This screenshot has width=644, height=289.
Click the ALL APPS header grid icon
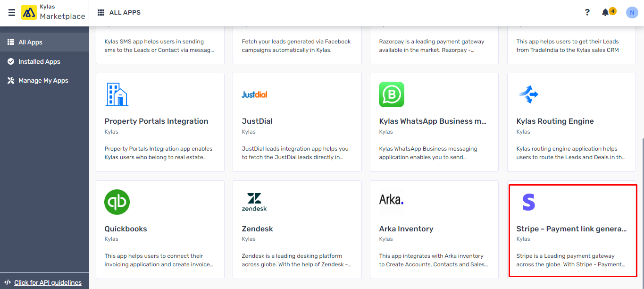pyautogui.click(x=101, y=12)
